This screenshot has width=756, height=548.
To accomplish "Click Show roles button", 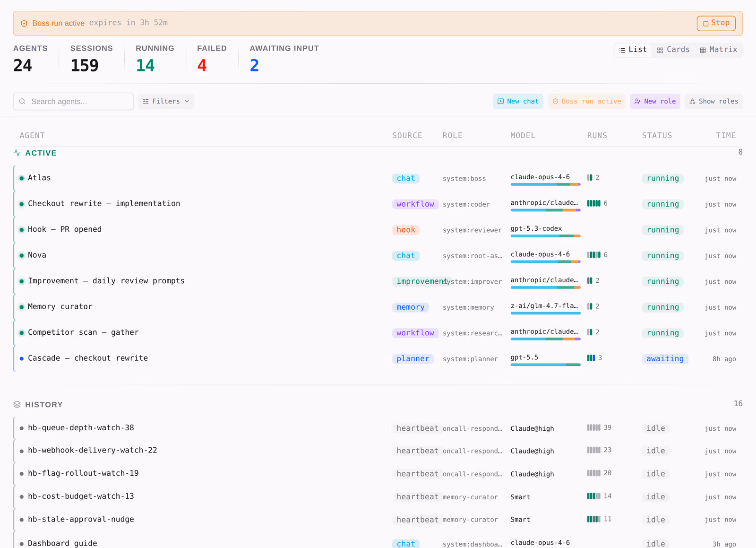I will tap(714, 101).
